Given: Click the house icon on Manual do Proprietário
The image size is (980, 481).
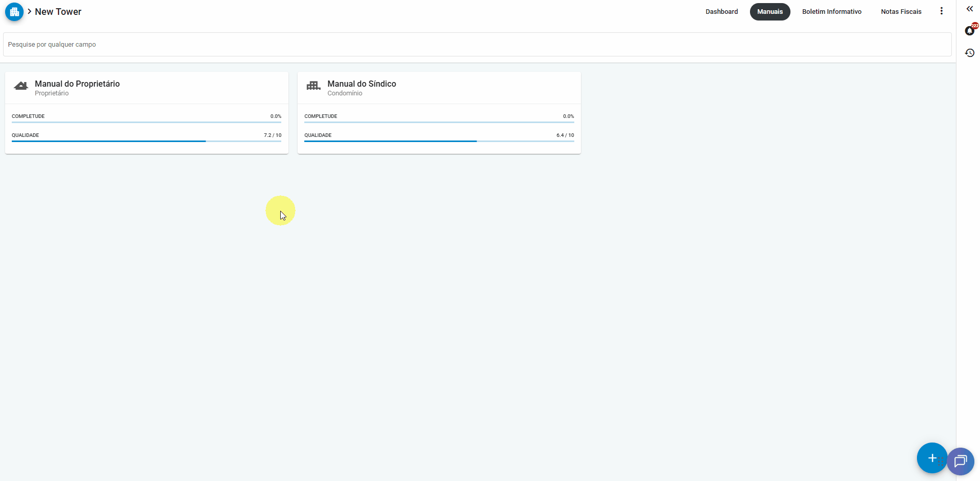Looking at the screenshot, I should coord(21,86).
